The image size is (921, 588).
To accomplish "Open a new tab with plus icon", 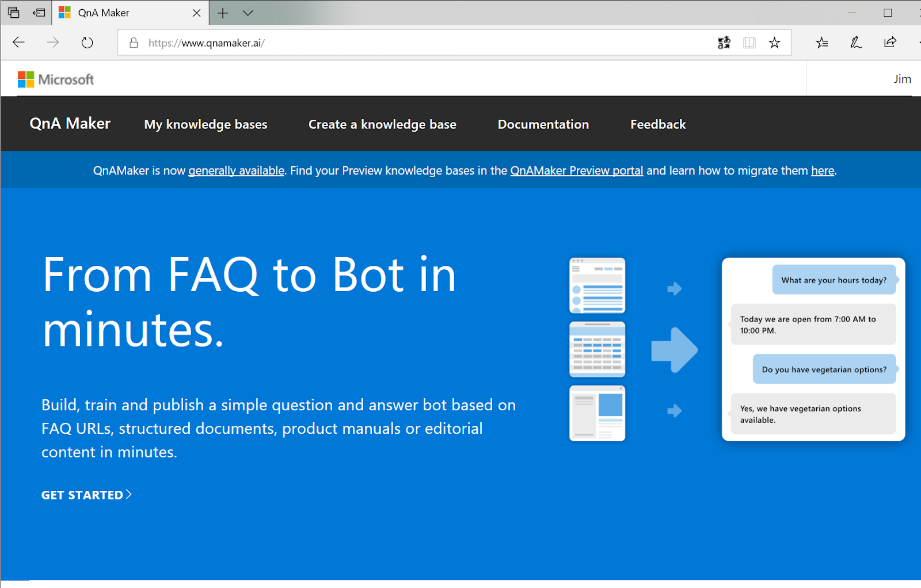I will (x=223, y=13).
